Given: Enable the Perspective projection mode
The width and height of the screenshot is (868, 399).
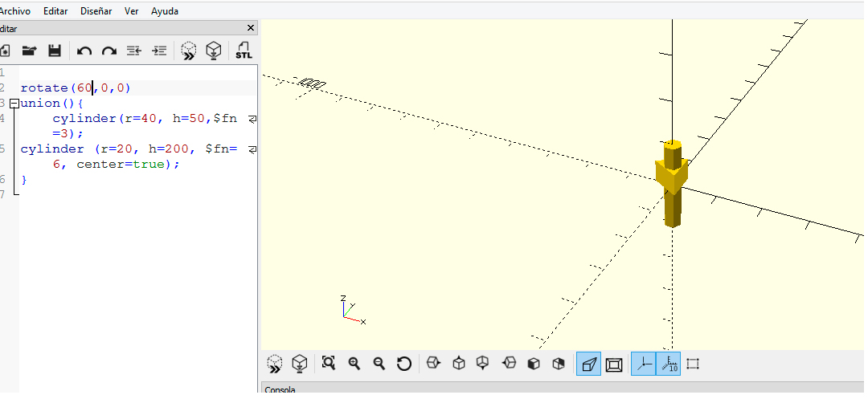Looking at the screenshot, I should [x=589, y=364].
